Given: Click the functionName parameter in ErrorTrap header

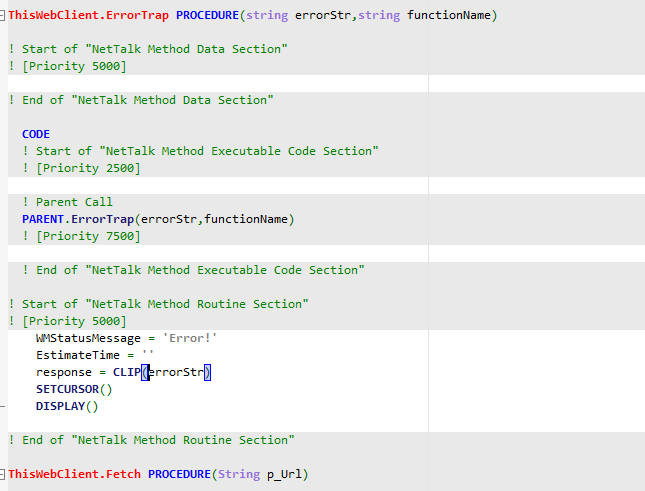Looking at the screenshot, I should point(451,15).
